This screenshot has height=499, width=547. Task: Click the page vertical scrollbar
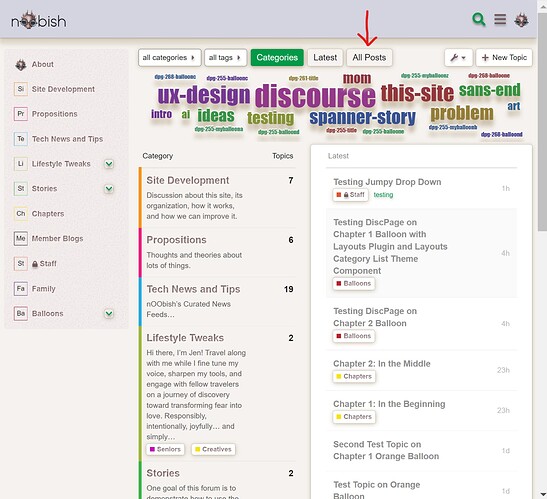coord(542,250)
